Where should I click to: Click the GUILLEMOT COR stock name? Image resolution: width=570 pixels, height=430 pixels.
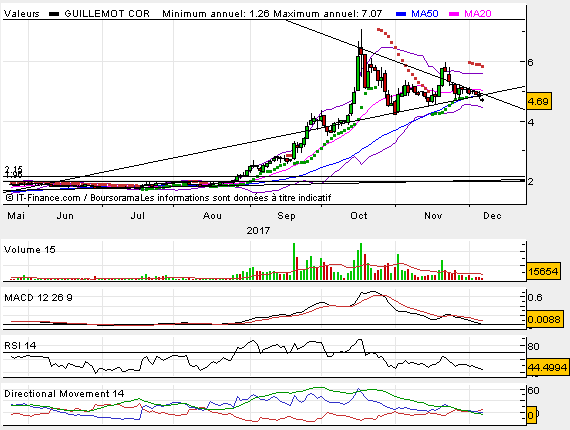pyautogui.click(x=107, y=14)
